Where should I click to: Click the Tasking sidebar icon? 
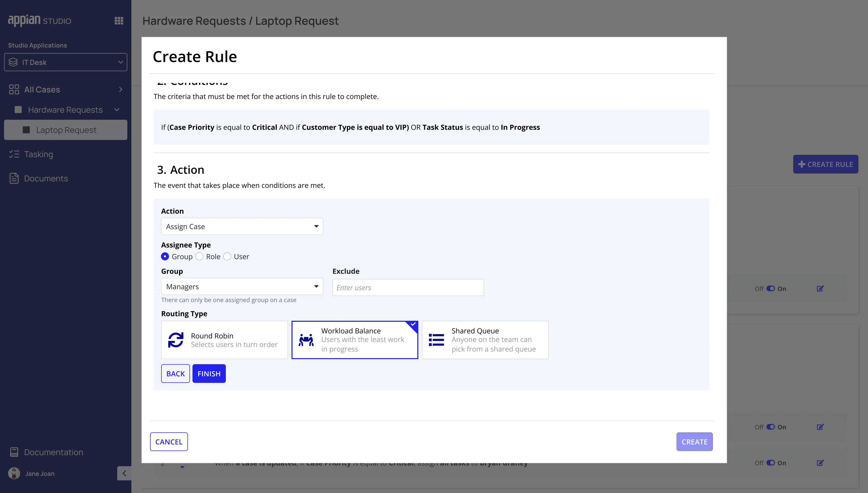click(x=14, y=154)
